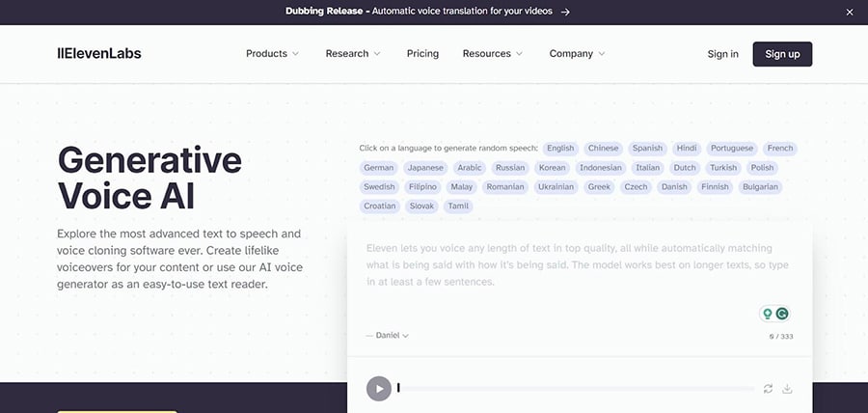Viewport: 868px width, 413px height.
Task: Click the audio progress bar
Action: pos(576,389)
